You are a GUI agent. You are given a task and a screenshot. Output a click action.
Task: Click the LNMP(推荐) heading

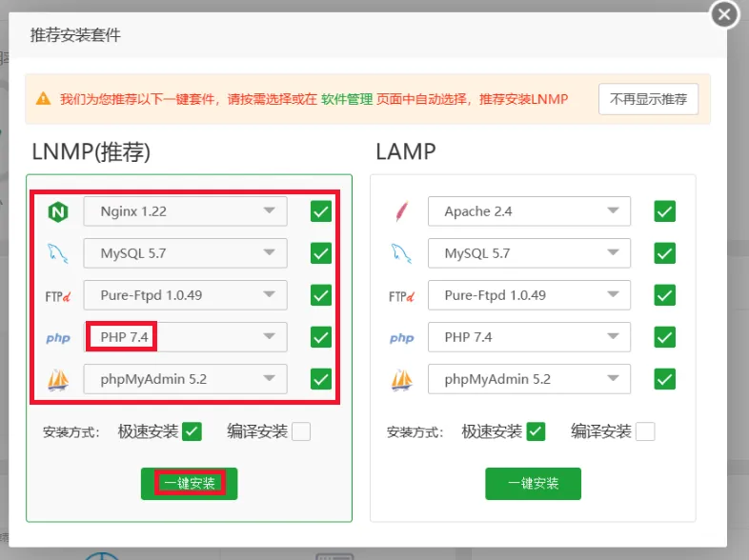click(x=91, y=152)
